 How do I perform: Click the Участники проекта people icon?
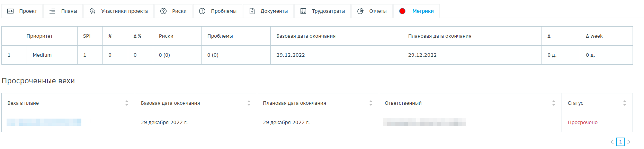[92, 11]
